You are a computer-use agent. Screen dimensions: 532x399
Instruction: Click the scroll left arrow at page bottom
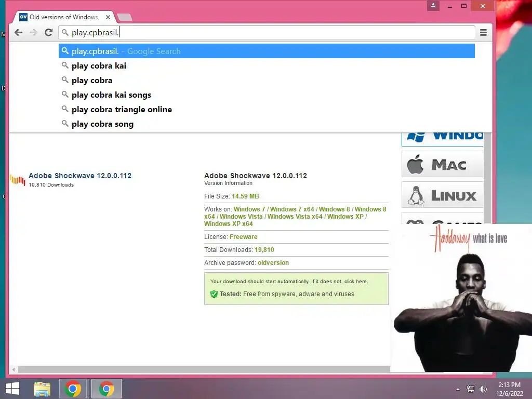click(x=14, y=369)
